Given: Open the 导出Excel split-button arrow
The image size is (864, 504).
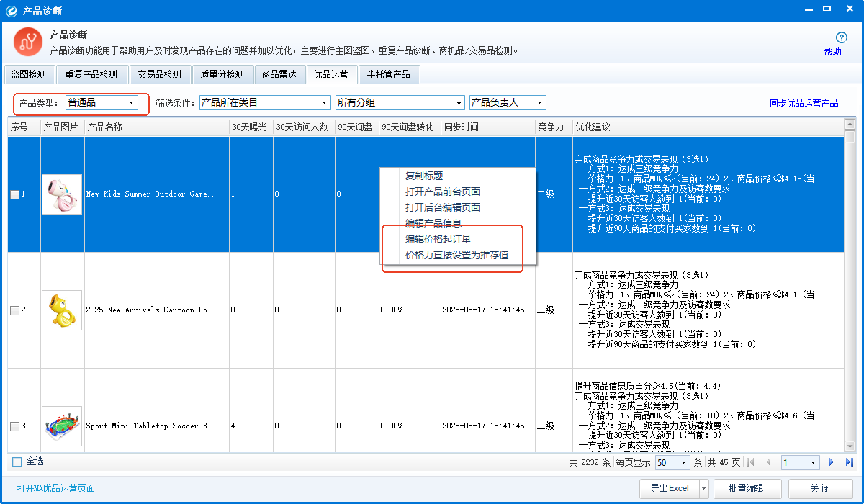Looking at the screenshot, I should click(x=703, y=488).
